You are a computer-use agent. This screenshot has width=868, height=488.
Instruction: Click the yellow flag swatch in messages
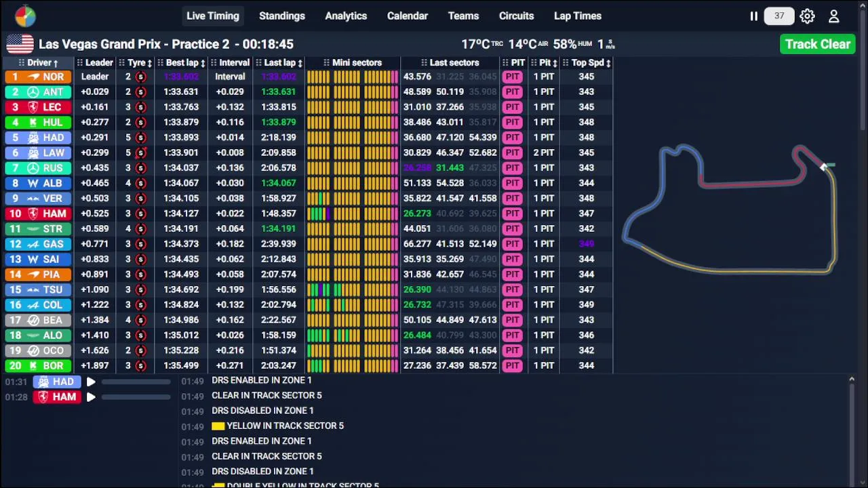click(x=218, y=426)
